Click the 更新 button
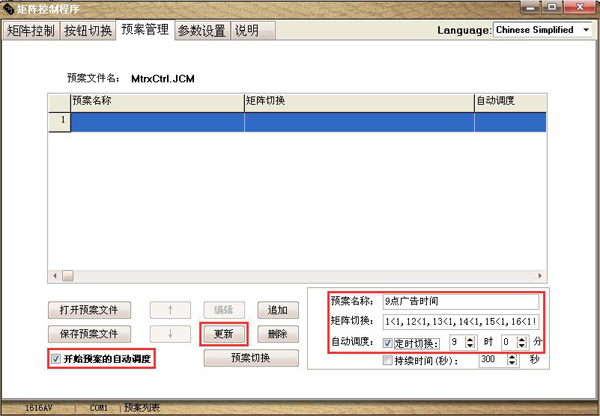The width and height of the screenshot is (600, 416). tap(224, 334)
